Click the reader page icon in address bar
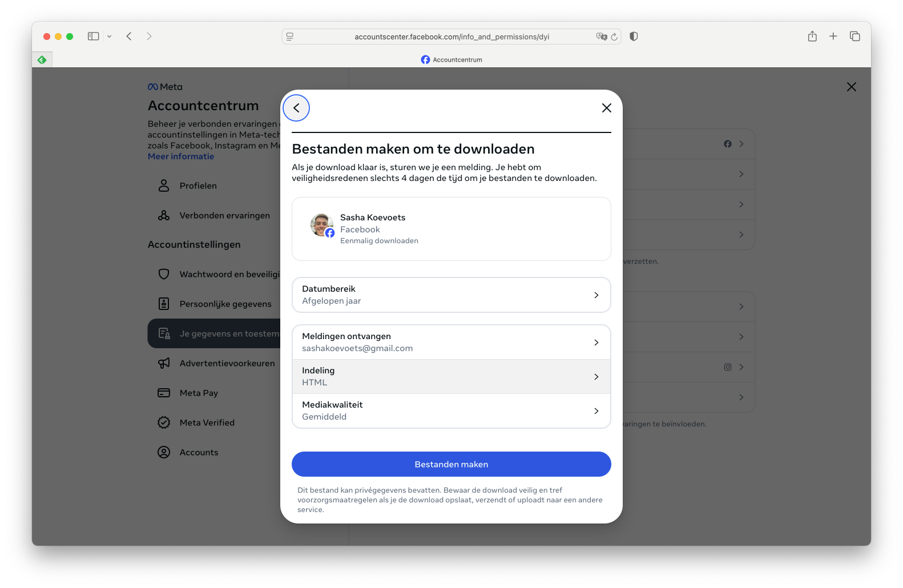Screen dimensions: 903x588 click(290, 37)
